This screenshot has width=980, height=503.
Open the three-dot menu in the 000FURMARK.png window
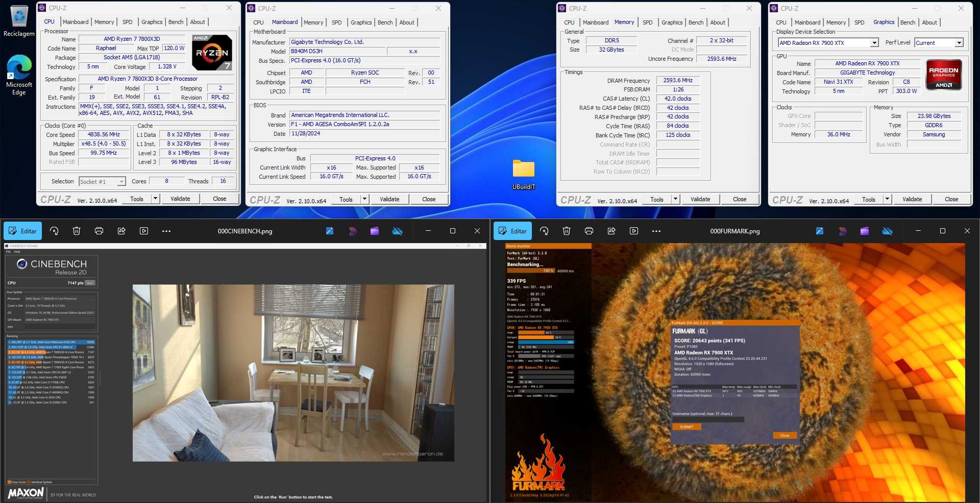tap(656, 231)
